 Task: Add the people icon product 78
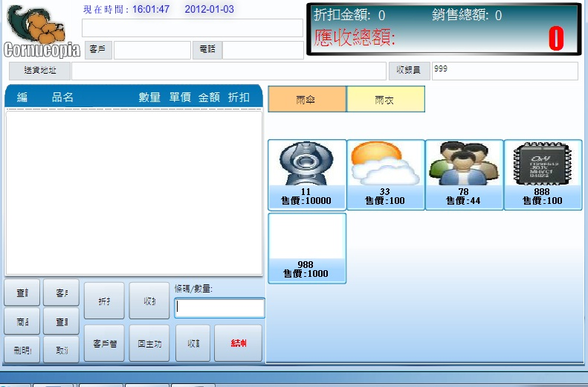[464, 174]
